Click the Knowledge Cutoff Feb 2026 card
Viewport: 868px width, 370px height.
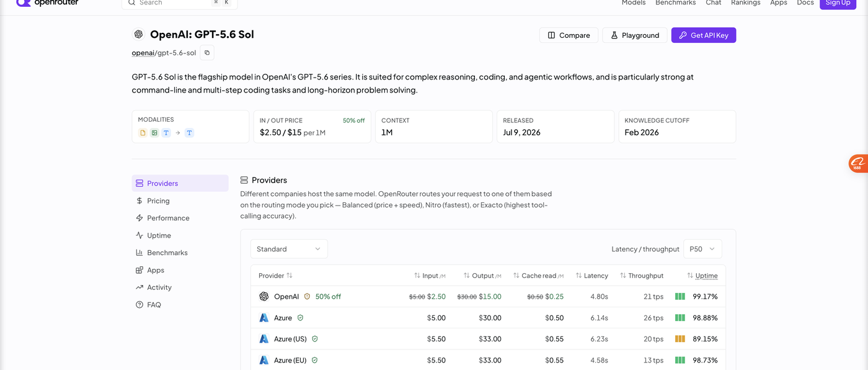[x=677, y=127]
